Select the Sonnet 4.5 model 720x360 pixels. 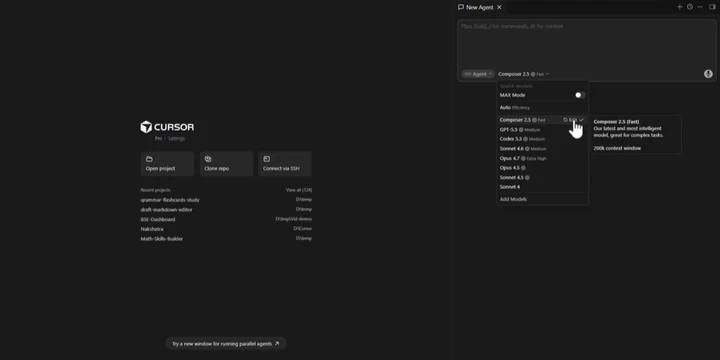pyautogui.click(x=542, y=177)
